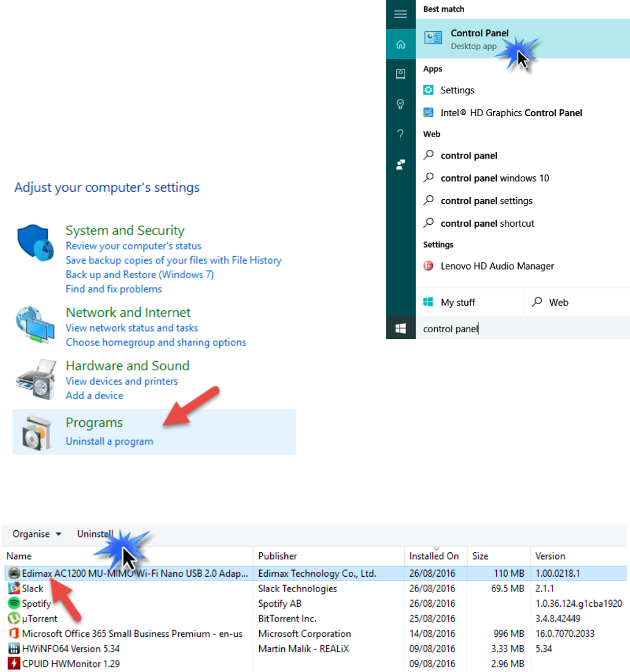Click the Edimax program icon
Screen dimensions: 630x672
coord(14,573)
